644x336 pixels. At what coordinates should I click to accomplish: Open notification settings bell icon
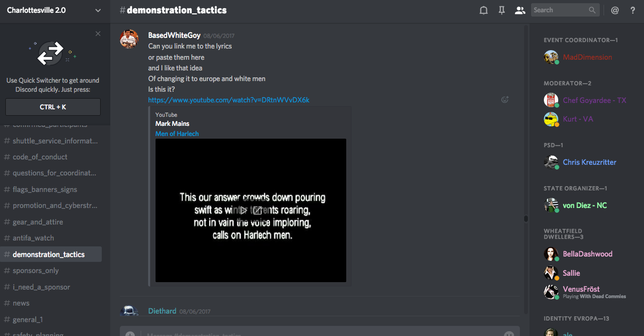tap(484, 10)
